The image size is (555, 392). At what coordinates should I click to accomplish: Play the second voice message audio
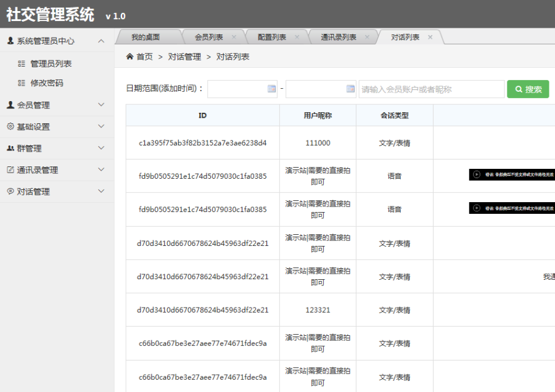pyautogui.click(x=477, y=208)
